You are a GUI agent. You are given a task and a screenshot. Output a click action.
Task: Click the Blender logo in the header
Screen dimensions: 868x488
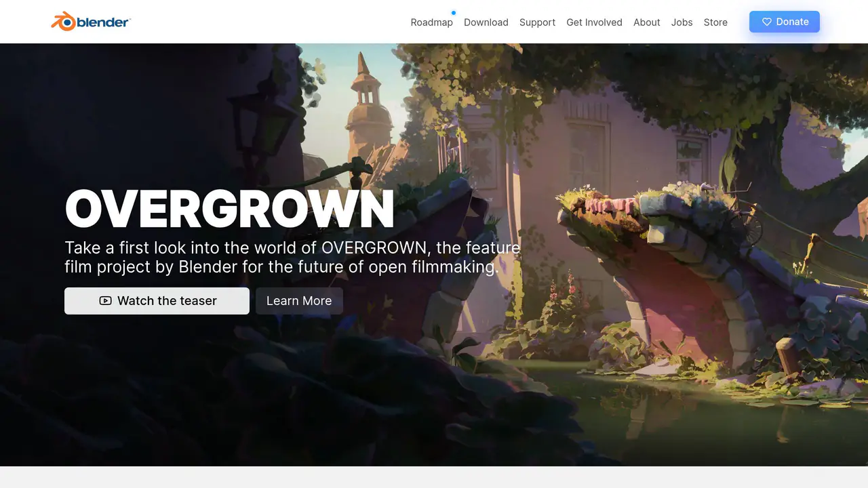click(x=91, y=22)
